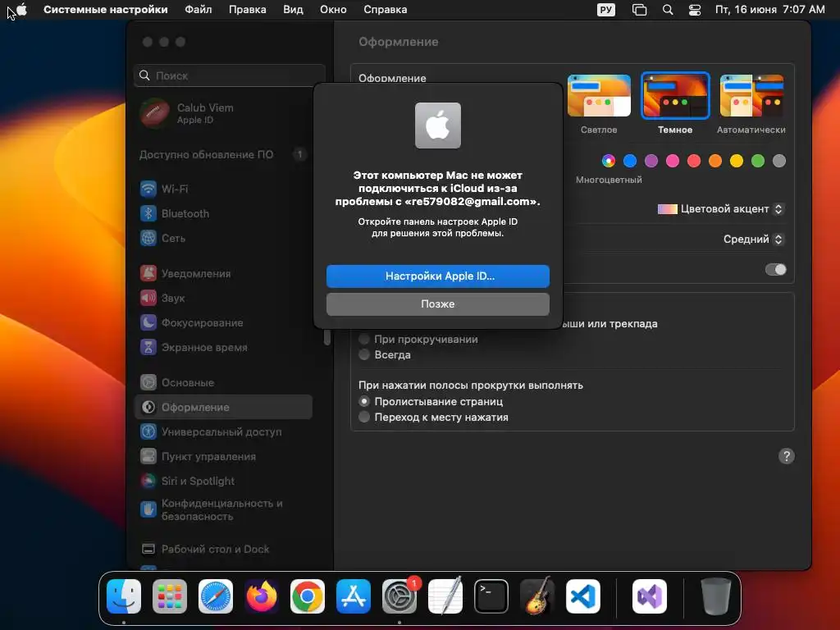
Task: Select Оформление appearance sidebar item
Action: coord(223,407)
